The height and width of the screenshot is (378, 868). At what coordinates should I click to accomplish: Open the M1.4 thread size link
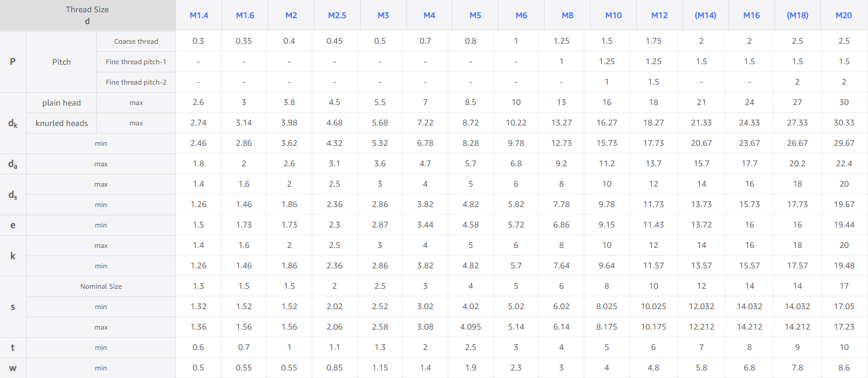[199, 15]
